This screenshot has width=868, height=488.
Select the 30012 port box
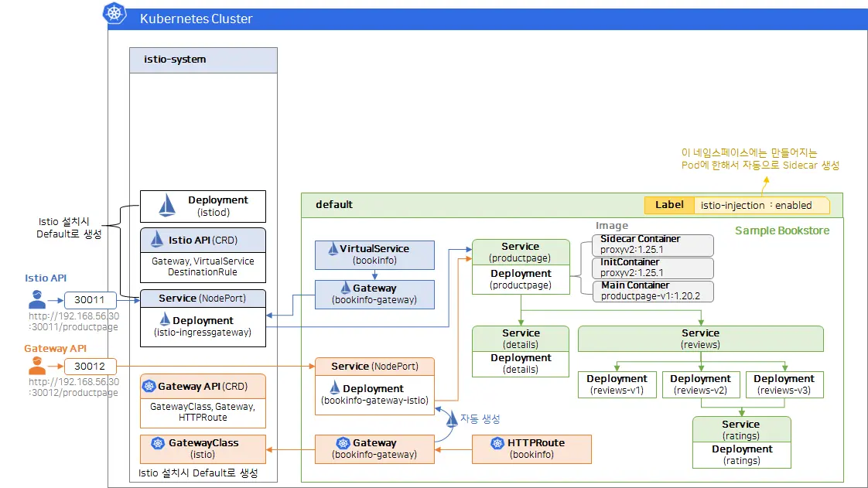(90, 366)
